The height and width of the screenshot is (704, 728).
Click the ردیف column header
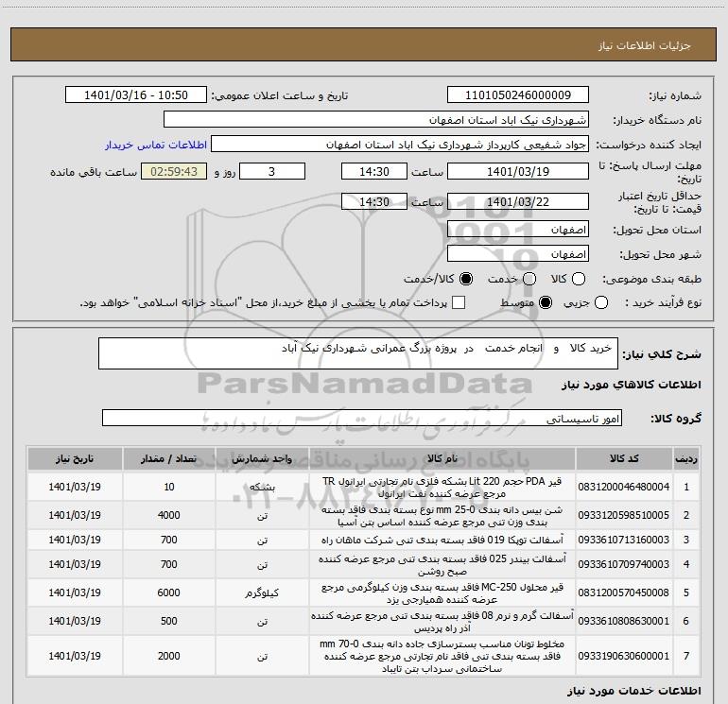point(686,458)
